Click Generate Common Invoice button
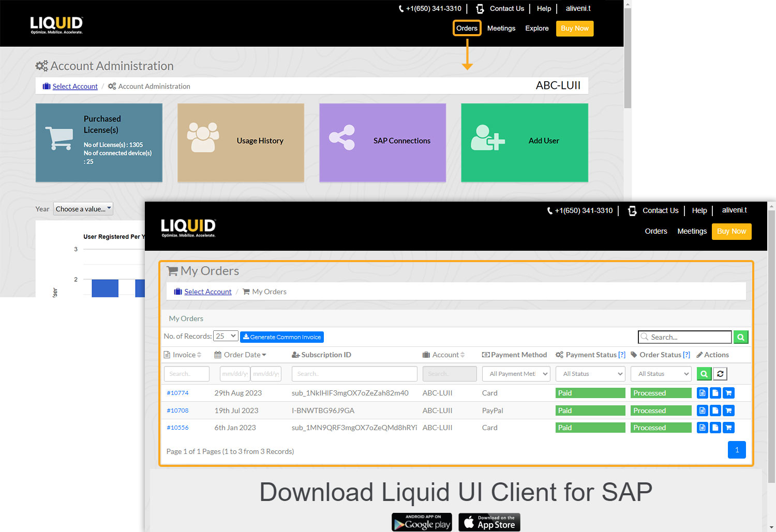Image resolution: width=776 pixels, height=532 pixels. pyautogui.click(x=282, y=337)
